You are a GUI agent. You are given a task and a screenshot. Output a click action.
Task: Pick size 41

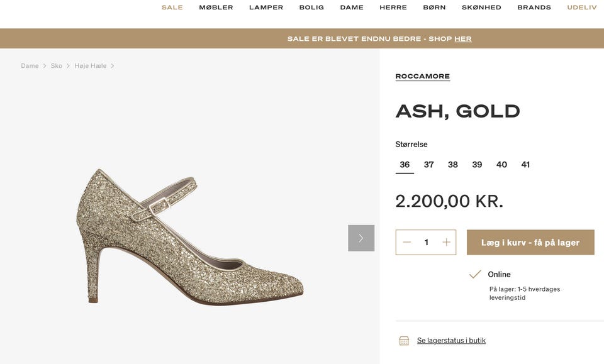[525, 165]
